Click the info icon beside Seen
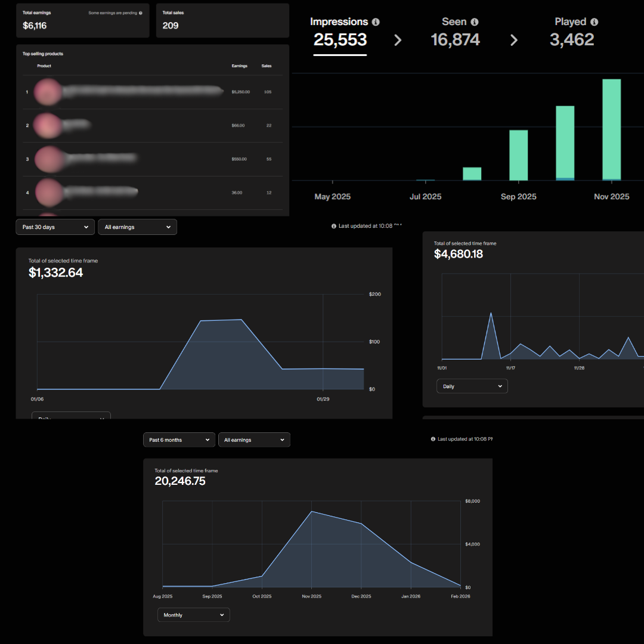The height and width of the screenshot is (644, 644). coord(475,22)
